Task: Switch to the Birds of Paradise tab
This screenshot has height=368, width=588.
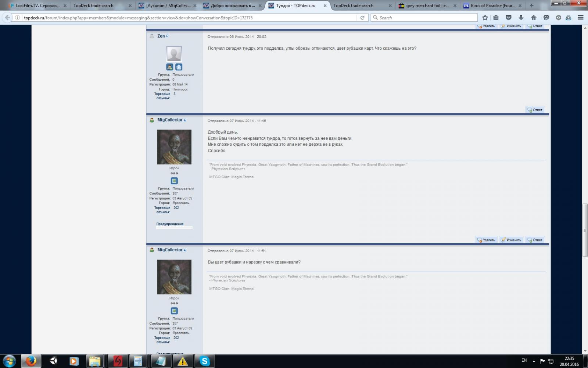Action: click(492, 6)
